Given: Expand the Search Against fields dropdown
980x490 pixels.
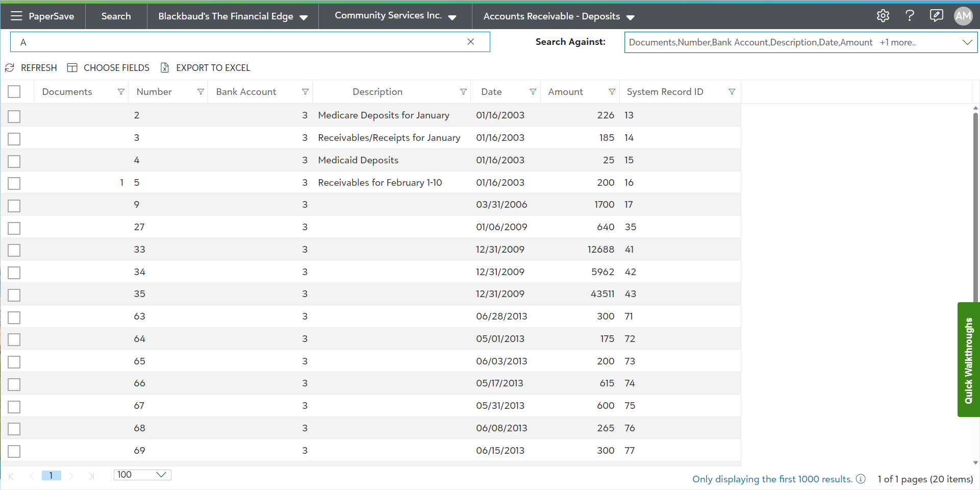Looking at the screenshot, I should 967,42.
